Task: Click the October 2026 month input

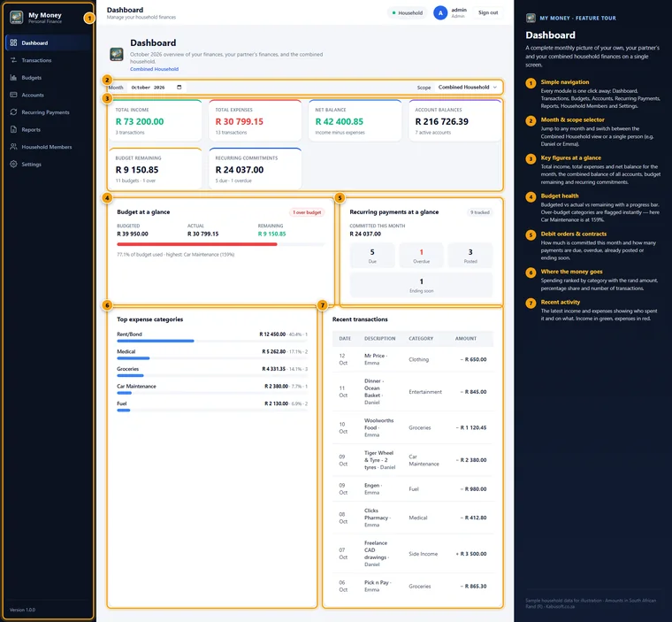Action: (157, 87)
